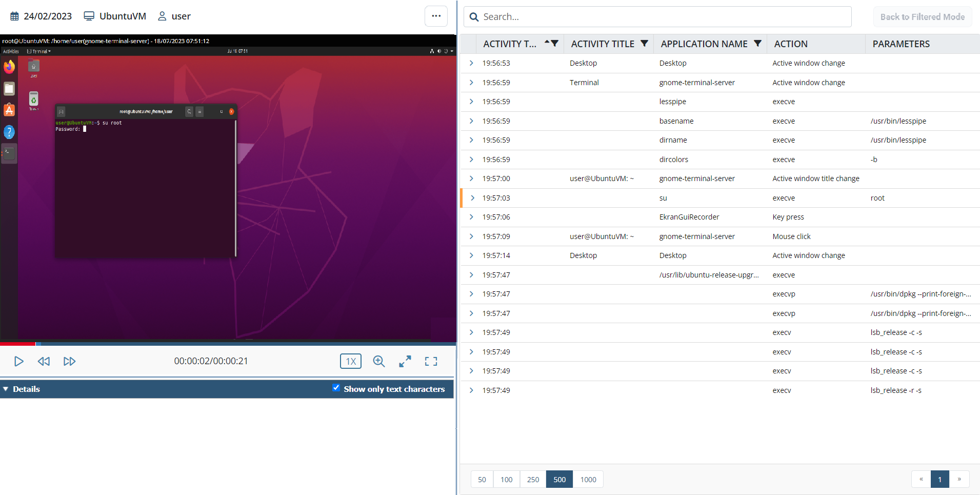Click the video progress bar
Image resolution: width=980 pixels, height=495 pixels.
point(228,344)
